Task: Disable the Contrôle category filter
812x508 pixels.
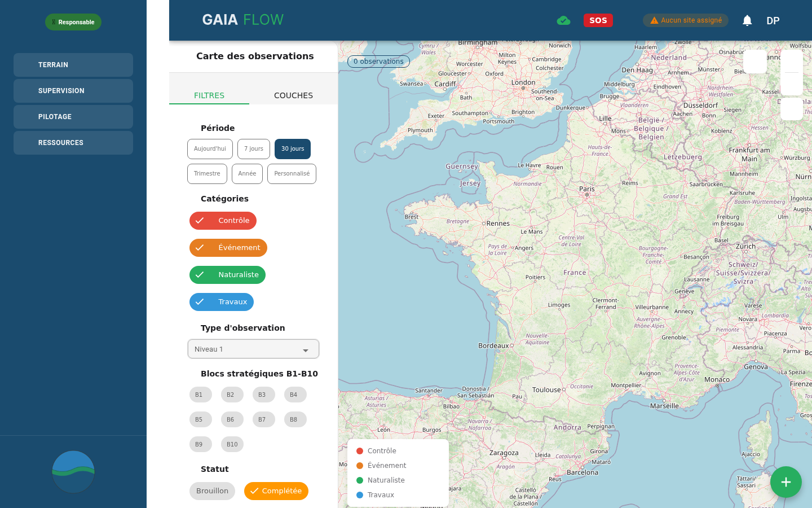Action: pyautogui.click(x=223, y=221)
